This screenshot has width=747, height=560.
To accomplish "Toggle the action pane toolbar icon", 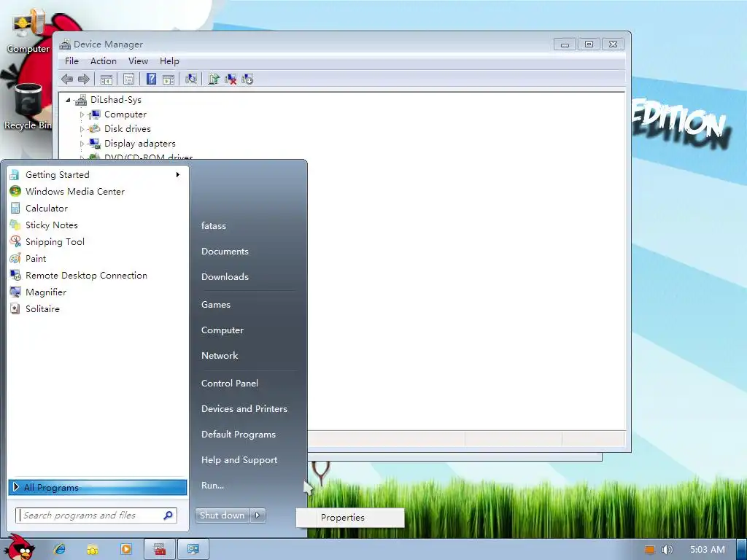I will tap(169, 79).
